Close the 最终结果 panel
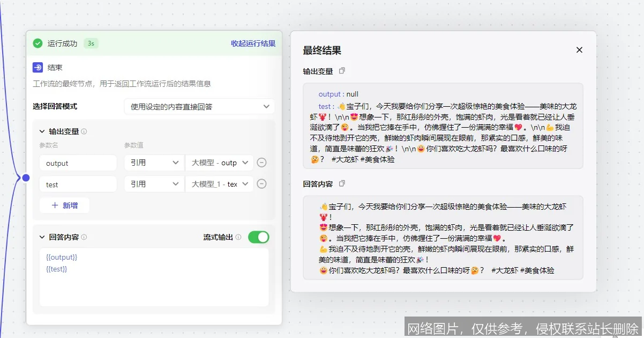This screenshot has height=338, width=644. pos(579,49)
